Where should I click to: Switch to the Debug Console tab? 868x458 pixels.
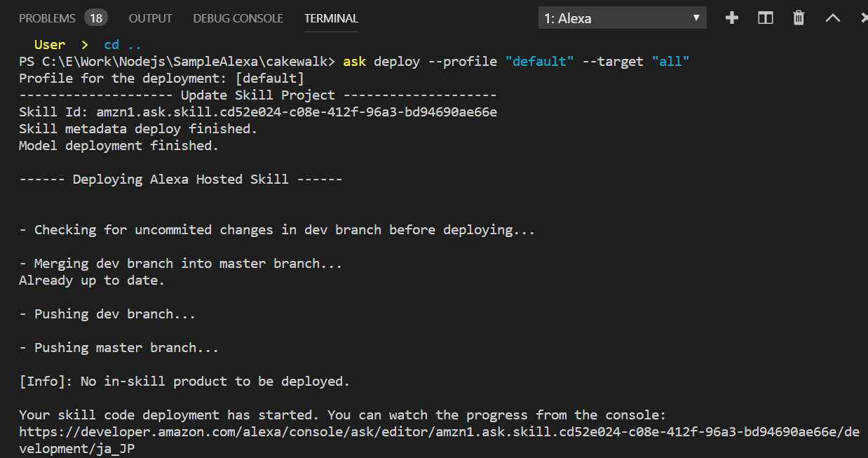click(x=238, y=18)
